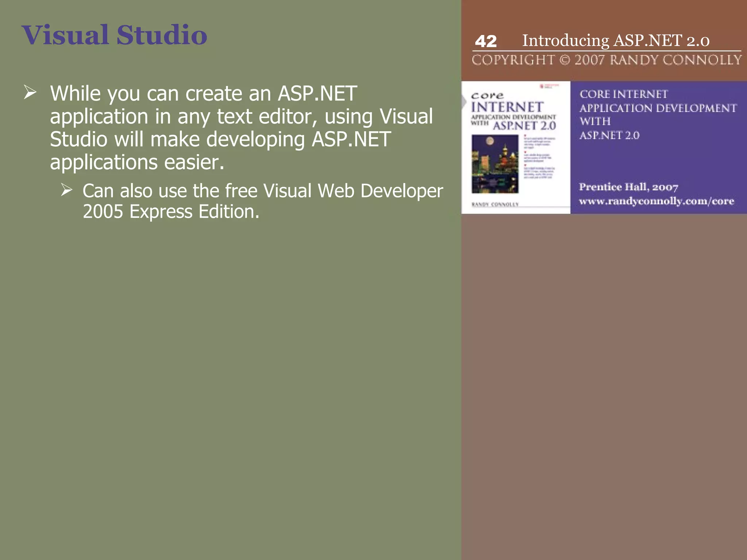This screenshot has width=747, height=560.
Task: Click the 'Visual Studio' slide title
Action: 114,35
